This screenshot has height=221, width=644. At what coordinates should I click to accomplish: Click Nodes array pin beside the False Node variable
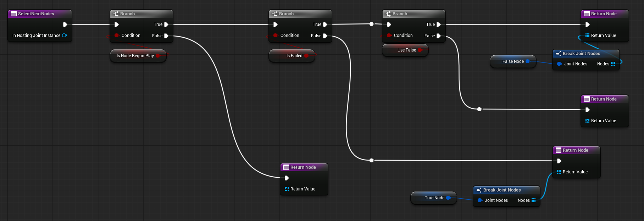[613, 64]
